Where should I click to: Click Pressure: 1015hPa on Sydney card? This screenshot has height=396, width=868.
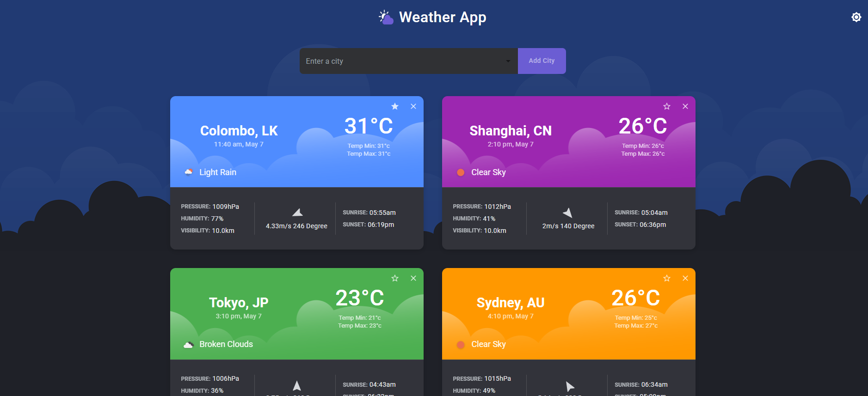point(482,378)
